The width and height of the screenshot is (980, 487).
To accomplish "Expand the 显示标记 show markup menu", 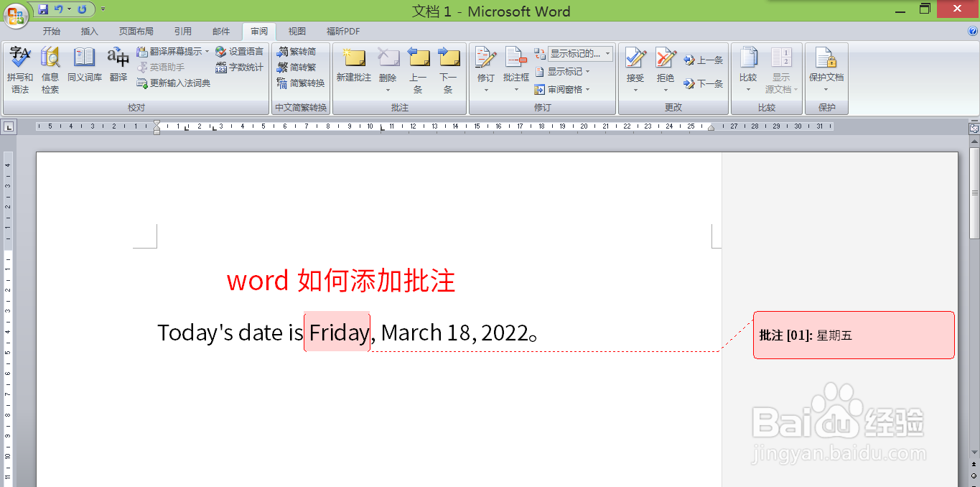I will (562, 72).
